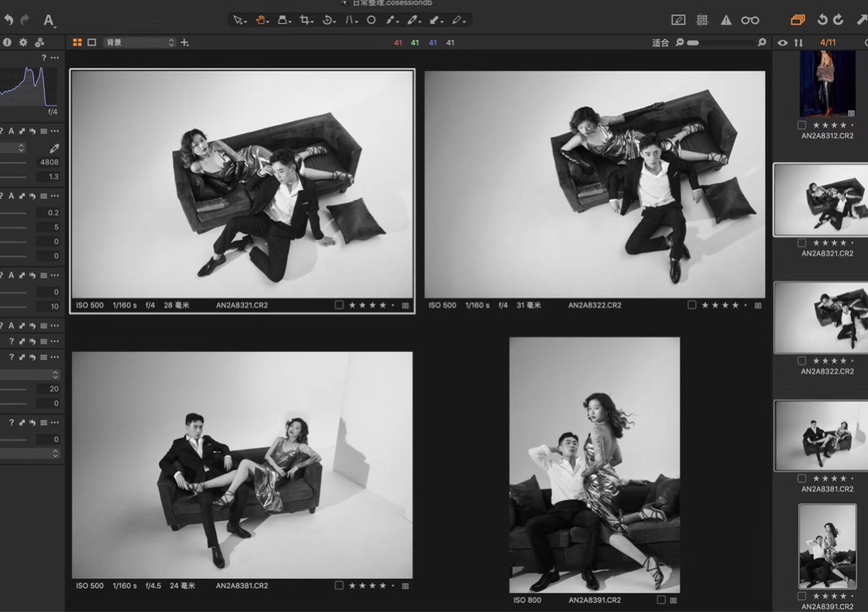
Task: Activate the orange Pan hand tool
Action: 261,20
